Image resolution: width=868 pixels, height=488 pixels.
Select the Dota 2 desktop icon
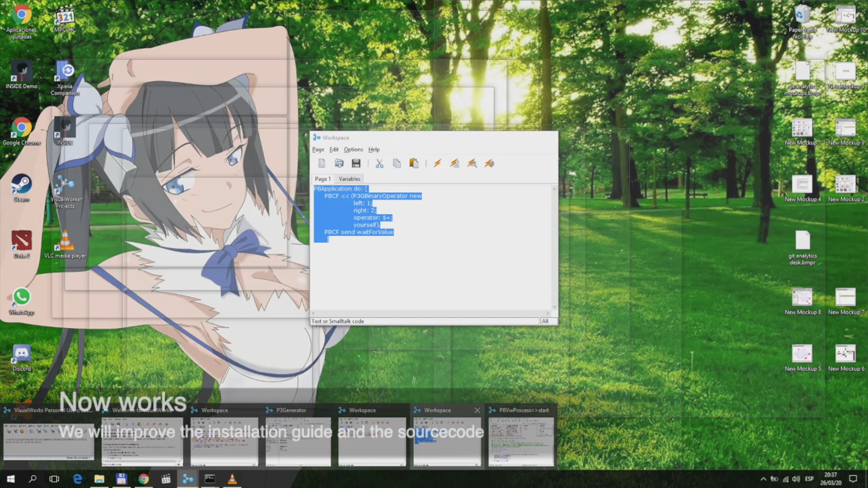coord(21,244)
